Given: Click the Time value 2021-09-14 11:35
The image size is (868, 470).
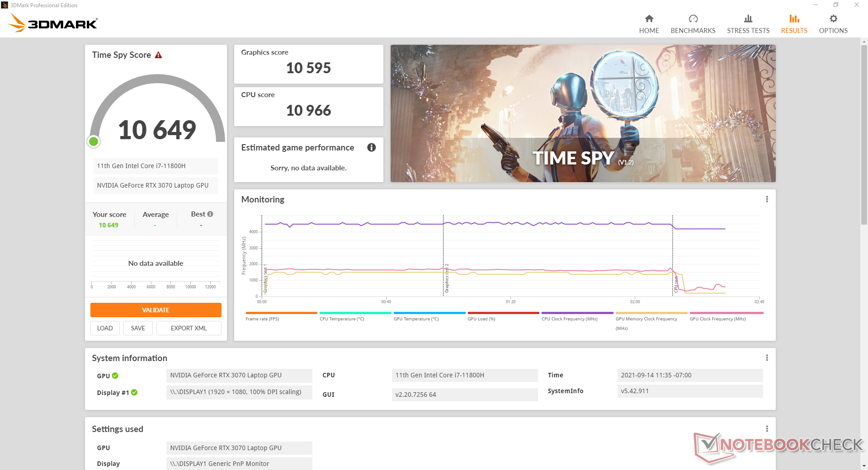Looking at the screenshot, I should (x=690, y=375).
